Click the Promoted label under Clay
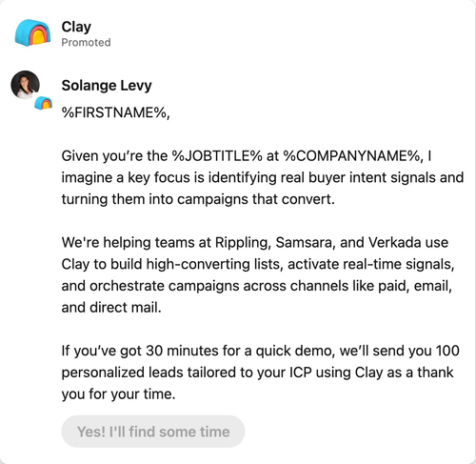The image size is (476, 464). click(x=86, y=42)
